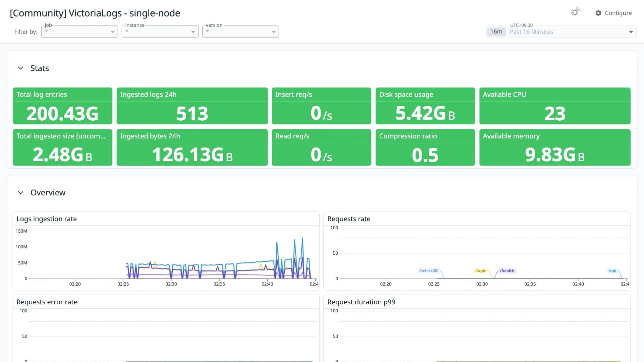Click the /health series label

tap(507, 271)
